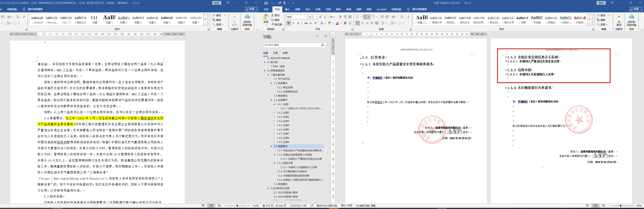Toggle superscript formatting
The width and height of the screenshot is (644, 209).
click(x=315, y=23)
